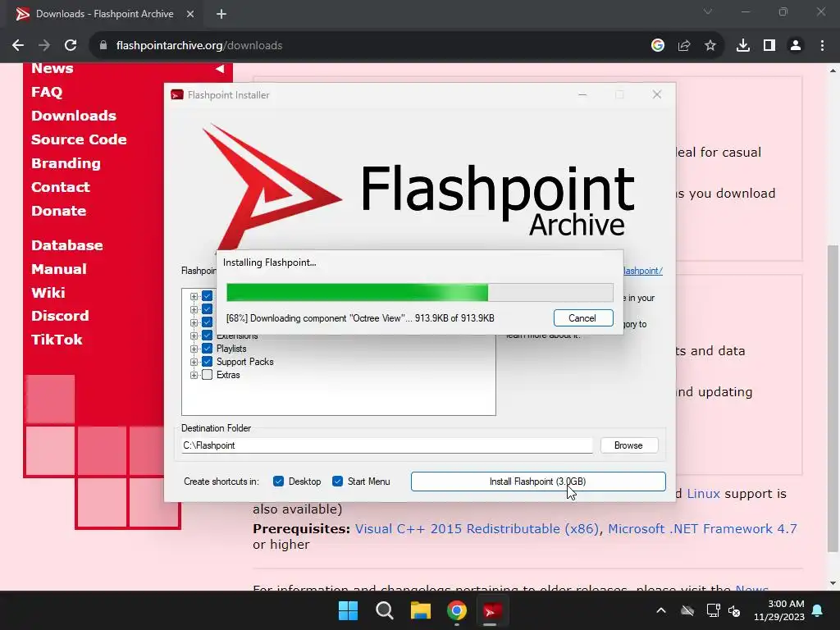Open Donate page in sidebar
Viewport: 840px width, 630px height.
[58, 211]
